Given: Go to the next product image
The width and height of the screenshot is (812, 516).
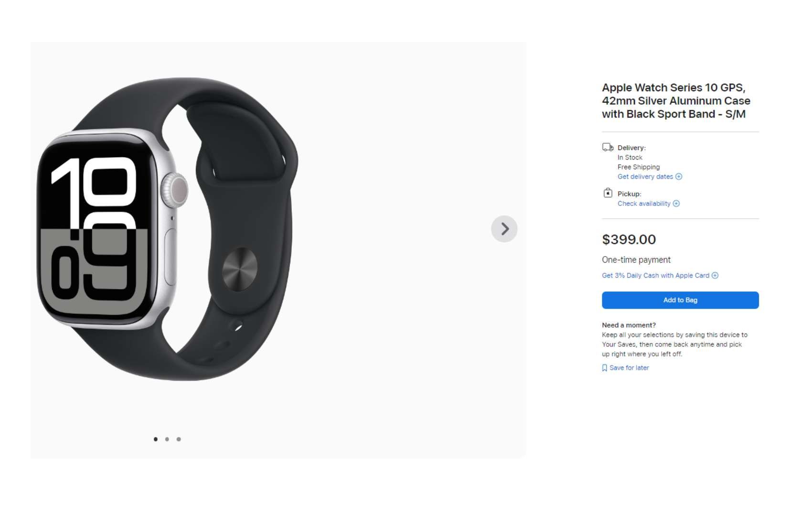Looking at the screenshot, I should click(x=504, y=229).
